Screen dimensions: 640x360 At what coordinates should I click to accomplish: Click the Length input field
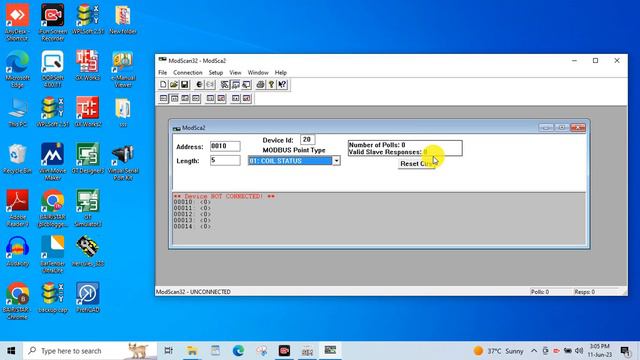click(225, 160)
